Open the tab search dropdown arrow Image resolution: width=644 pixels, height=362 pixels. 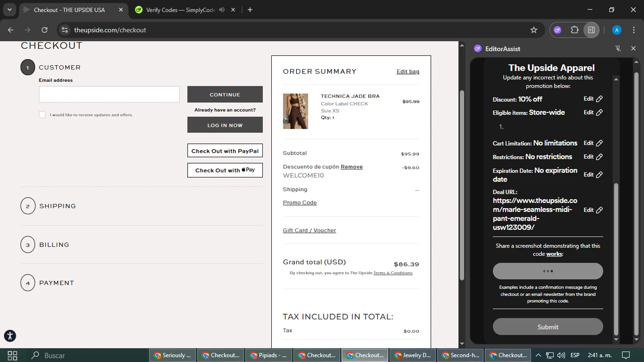(x=9, y=10)
